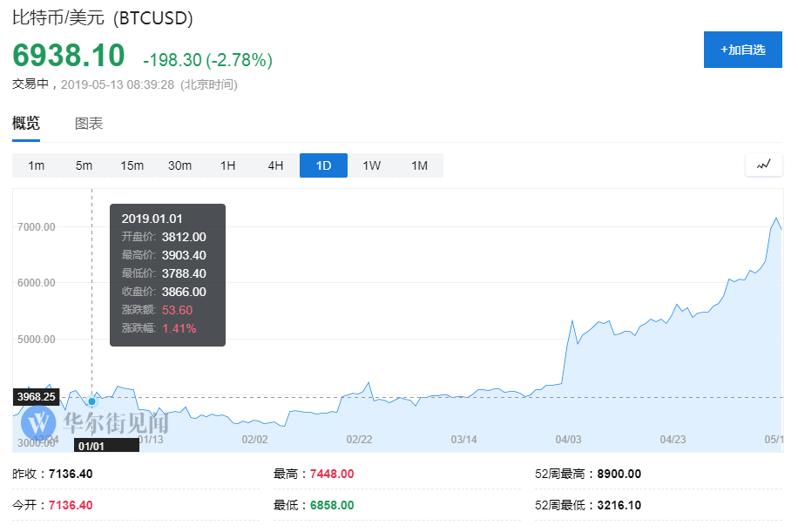
Task: Switch to the 概览 tab
Action: point(26,124)
